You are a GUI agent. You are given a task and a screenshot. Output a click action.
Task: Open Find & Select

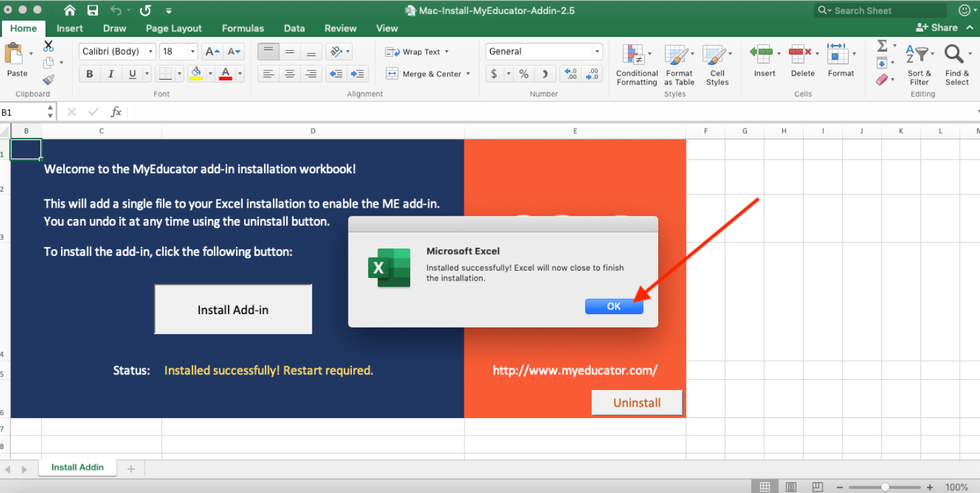click(957, 64)
